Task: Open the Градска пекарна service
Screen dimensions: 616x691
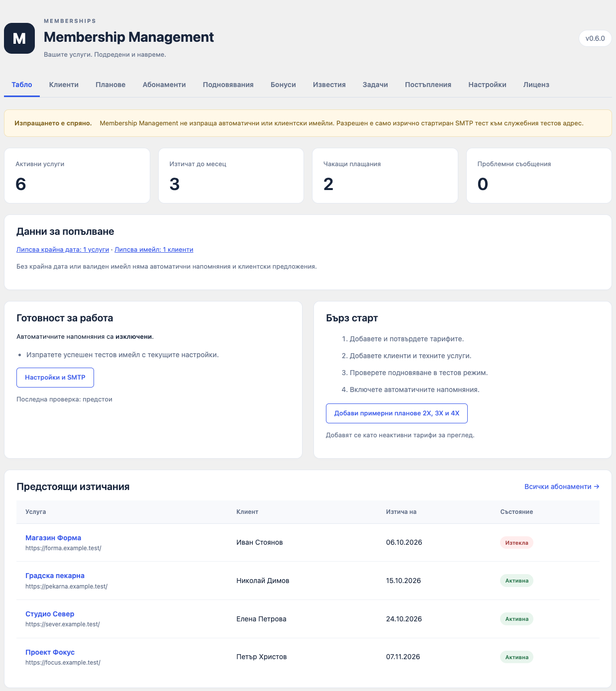Action: tap(55, 576)
